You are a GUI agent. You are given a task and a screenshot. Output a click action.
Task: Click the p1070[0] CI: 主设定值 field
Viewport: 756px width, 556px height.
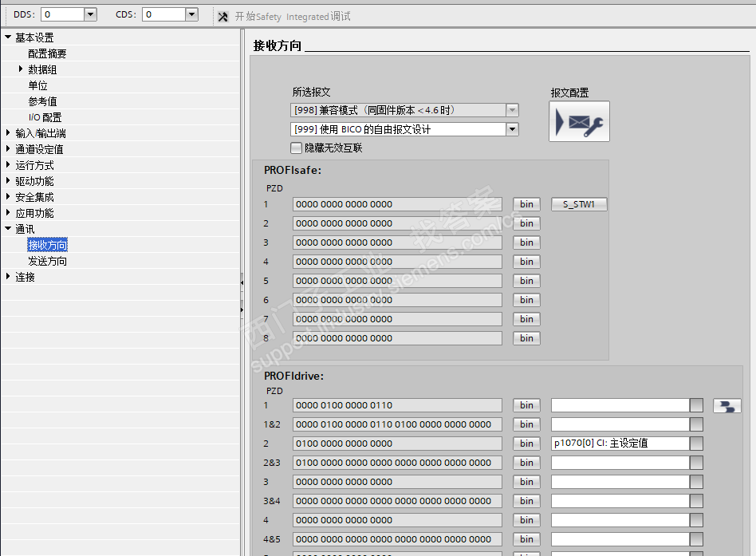point(620,444)
